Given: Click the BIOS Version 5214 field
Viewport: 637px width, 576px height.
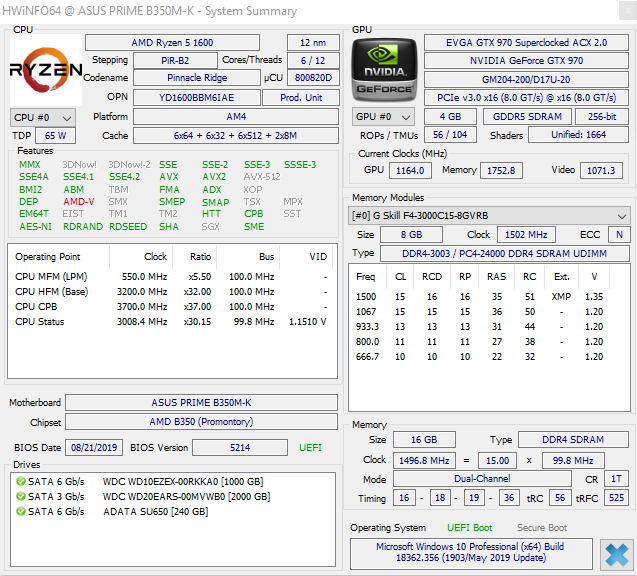Looking at the screenshot, I should [240, 448].
